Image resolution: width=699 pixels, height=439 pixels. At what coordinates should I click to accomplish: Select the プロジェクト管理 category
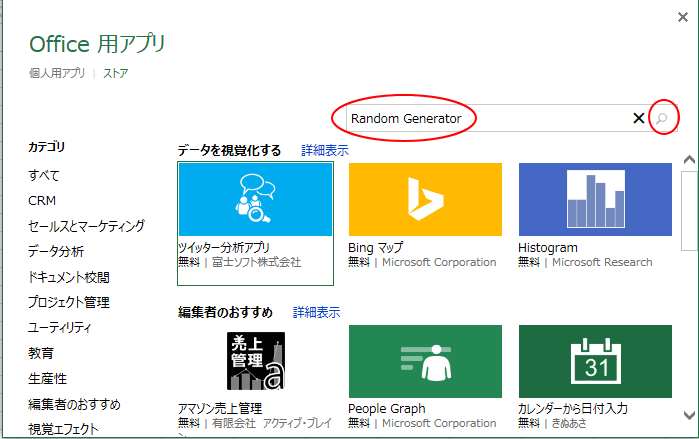[69, 302]
